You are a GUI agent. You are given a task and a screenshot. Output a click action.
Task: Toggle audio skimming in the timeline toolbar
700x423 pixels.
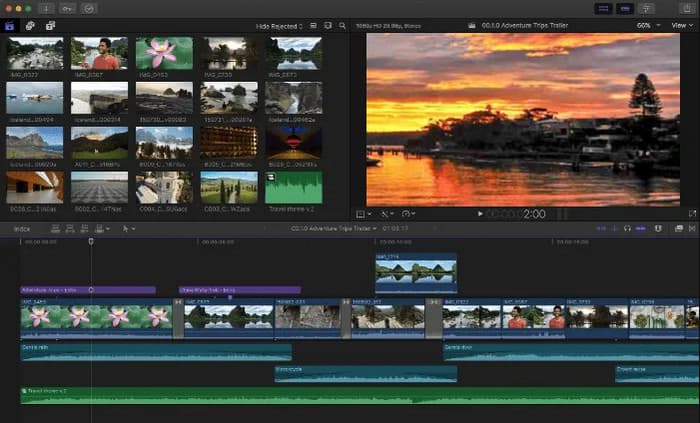click(614, 228)
